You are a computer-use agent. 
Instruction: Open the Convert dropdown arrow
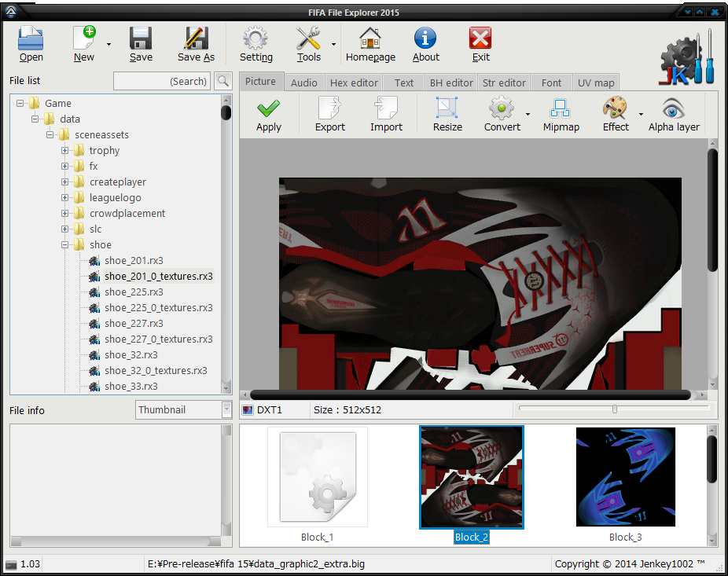(528, 114)
